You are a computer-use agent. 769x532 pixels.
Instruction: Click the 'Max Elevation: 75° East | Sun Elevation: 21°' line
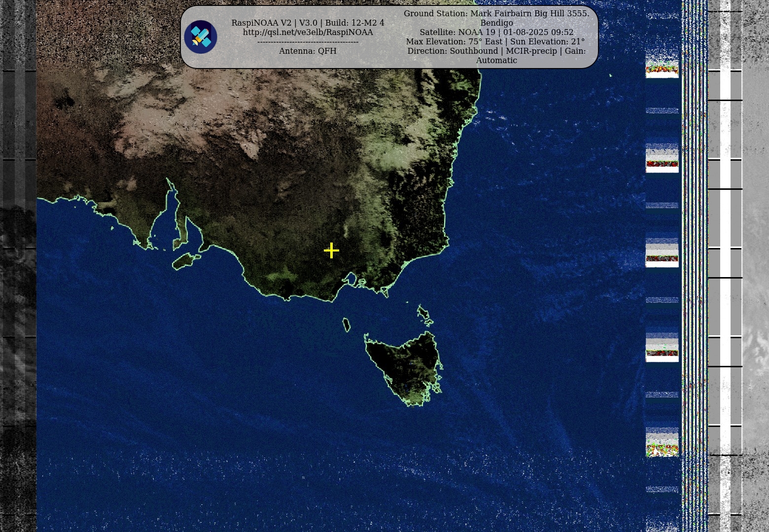tap(495, 41)
